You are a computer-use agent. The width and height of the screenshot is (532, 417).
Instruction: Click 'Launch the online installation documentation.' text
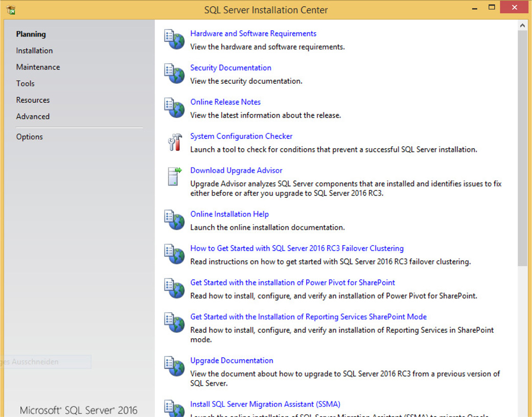click(x=267, y=227)
